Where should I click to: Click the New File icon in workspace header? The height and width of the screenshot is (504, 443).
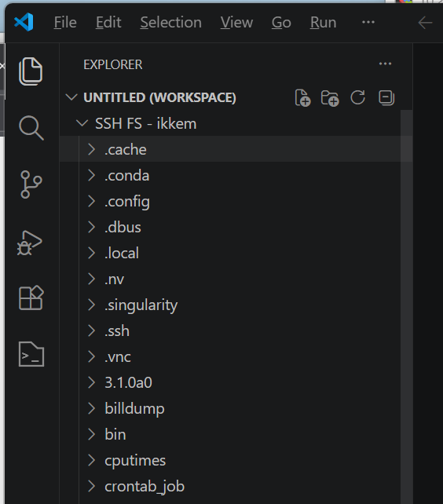[x=302, y=97]
